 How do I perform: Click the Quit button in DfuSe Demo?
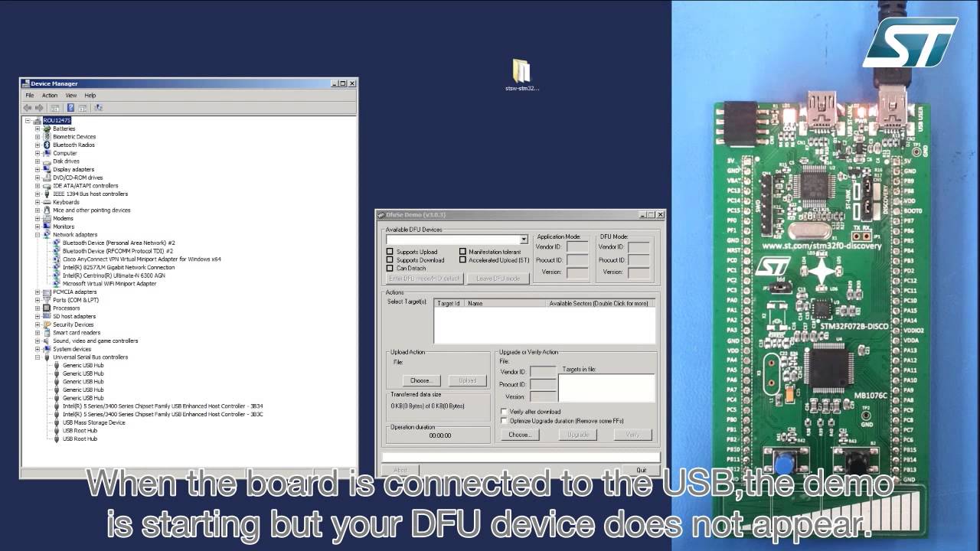[x=641, y=469]
